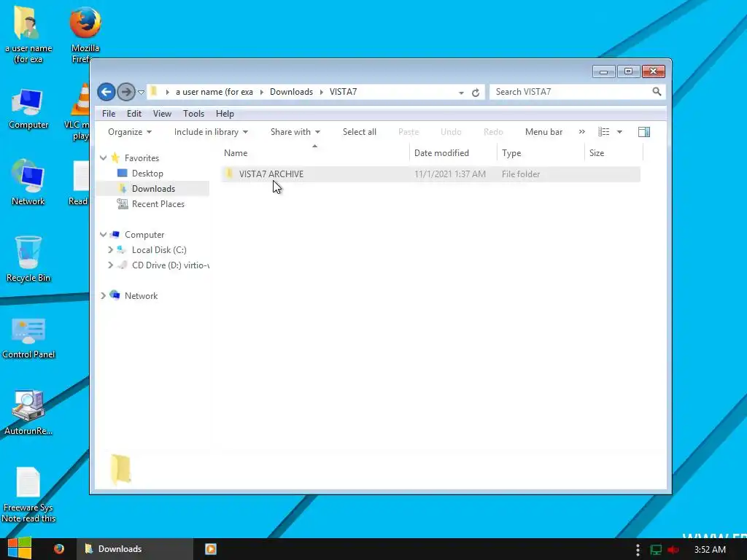Image resolution: width=747 pixels, height=560 pixels.
Task: Open Desktop in Favorites
Action: click(147, 174)
